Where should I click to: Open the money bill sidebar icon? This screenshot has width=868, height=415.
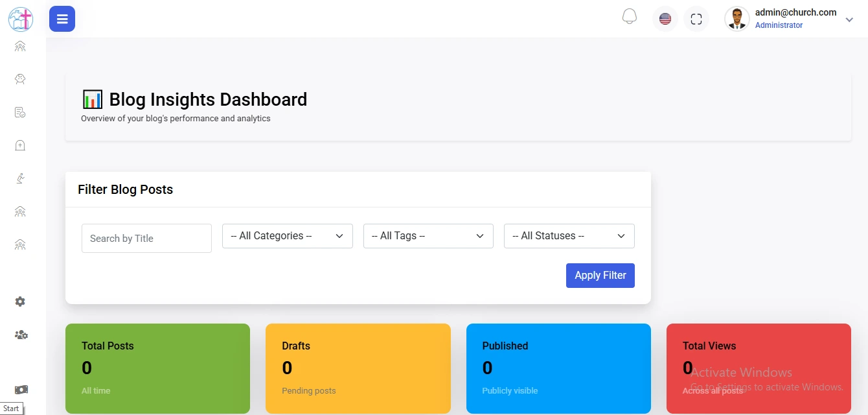(21, 390)
